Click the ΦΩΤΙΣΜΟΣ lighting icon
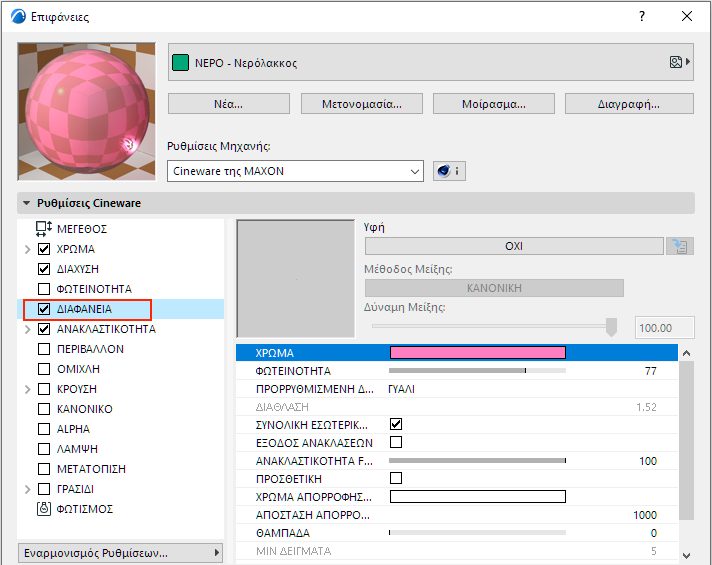The width and height of the screenshot is (712, 565). [44, 509]
